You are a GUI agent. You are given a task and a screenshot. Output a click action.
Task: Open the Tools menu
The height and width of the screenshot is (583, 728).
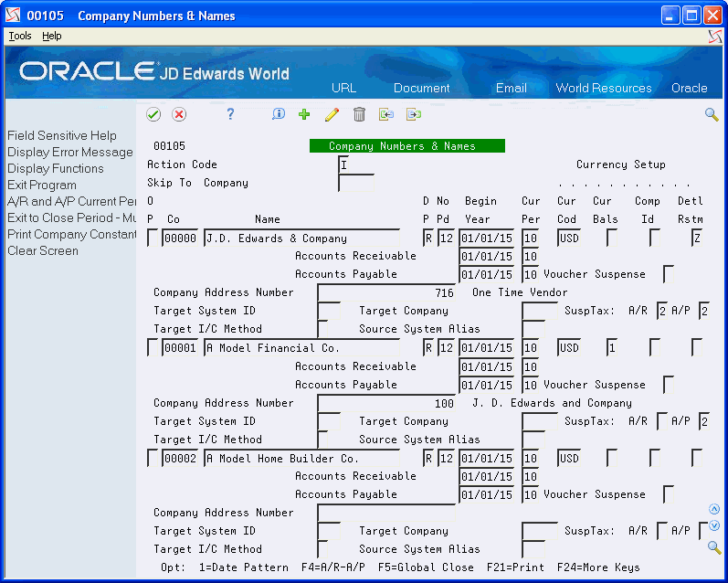tap(20, 36)
